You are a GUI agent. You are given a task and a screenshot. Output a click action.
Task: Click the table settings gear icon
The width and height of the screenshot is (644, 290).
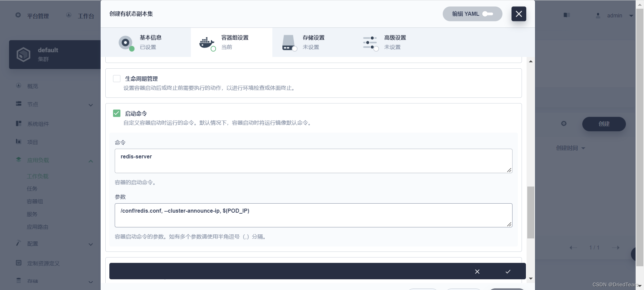564,124
